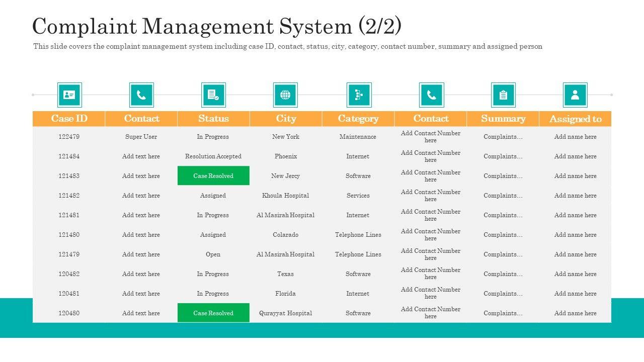Click case ID 121481
The width and height of the screenshot is (644, 362).
coord(69,215)
